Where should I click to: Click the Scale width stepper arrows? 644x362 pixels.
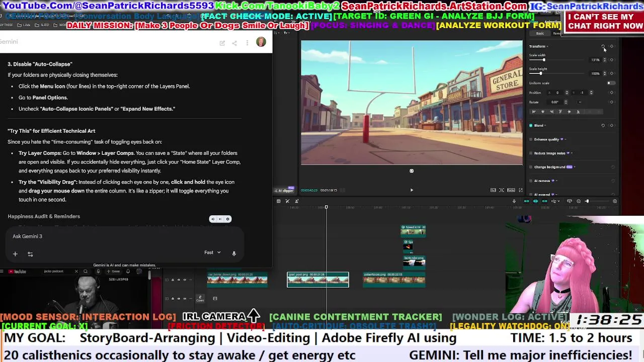tap(605, 60)
